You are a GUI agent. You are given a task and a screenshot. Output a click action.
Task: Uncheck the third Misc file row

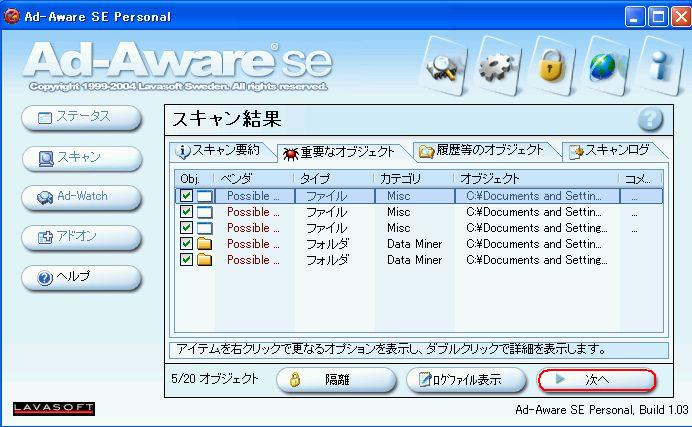click(x=186, y=228)
